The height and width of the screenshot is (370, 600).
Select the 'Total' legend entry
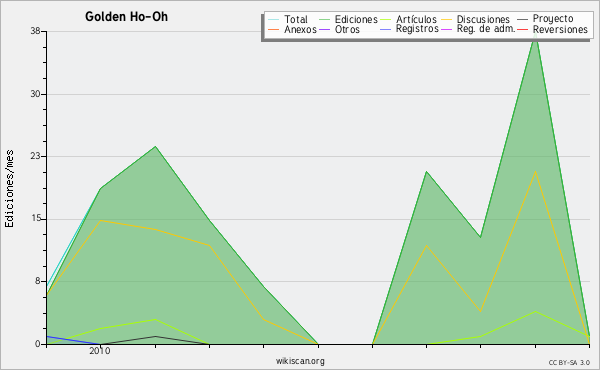(x=296, y=19)
